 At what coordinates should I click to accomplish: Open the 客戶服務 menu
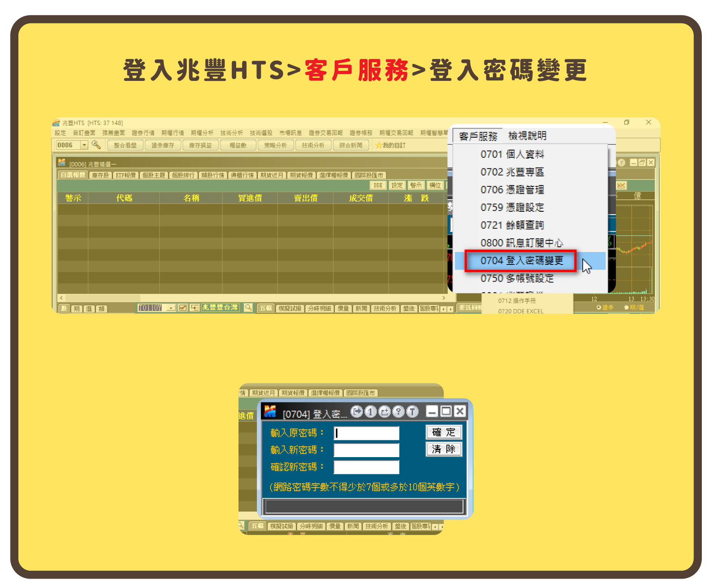click(478, 136)
